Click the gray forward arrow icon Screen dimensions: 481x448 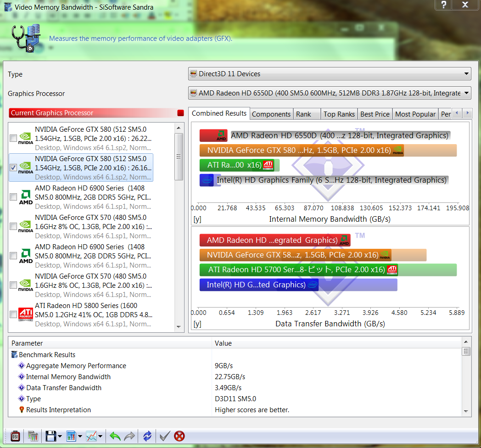pos(129,436)
